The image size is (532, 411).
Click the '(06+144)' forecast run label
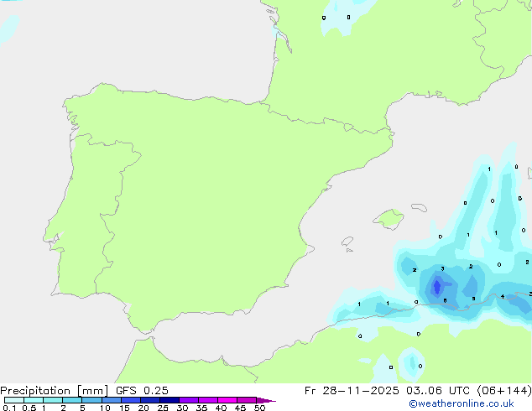504,391
